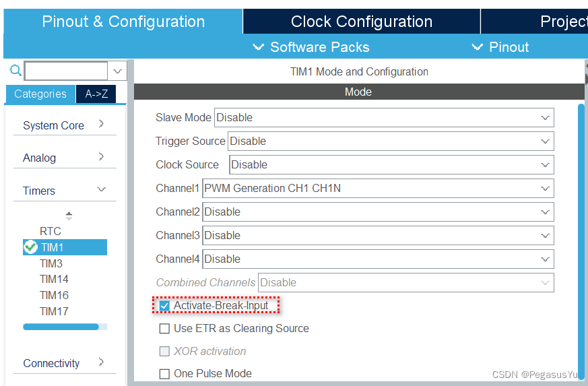Switch to Clock Configuration tab

[361, 22]
